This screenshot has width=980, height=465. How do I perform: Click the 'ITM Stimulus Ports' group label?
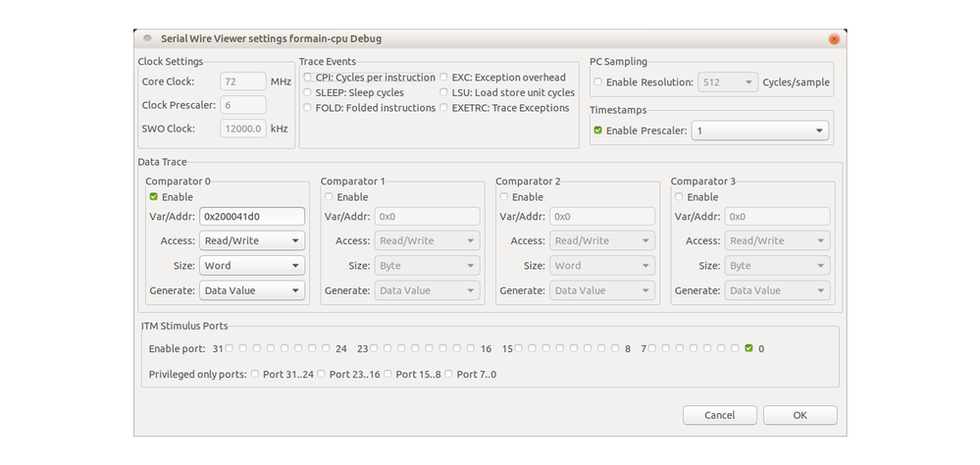184,326
